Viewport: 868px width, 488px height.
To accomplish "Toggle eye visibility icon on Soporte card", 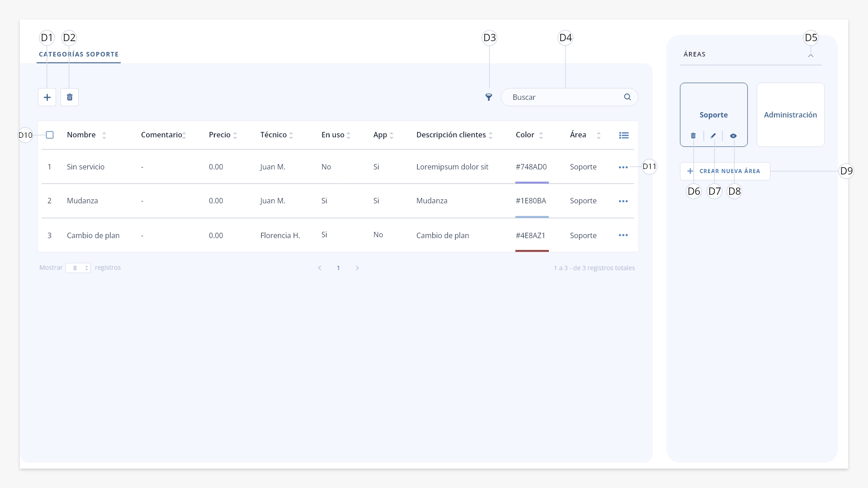I will (733, 136).
